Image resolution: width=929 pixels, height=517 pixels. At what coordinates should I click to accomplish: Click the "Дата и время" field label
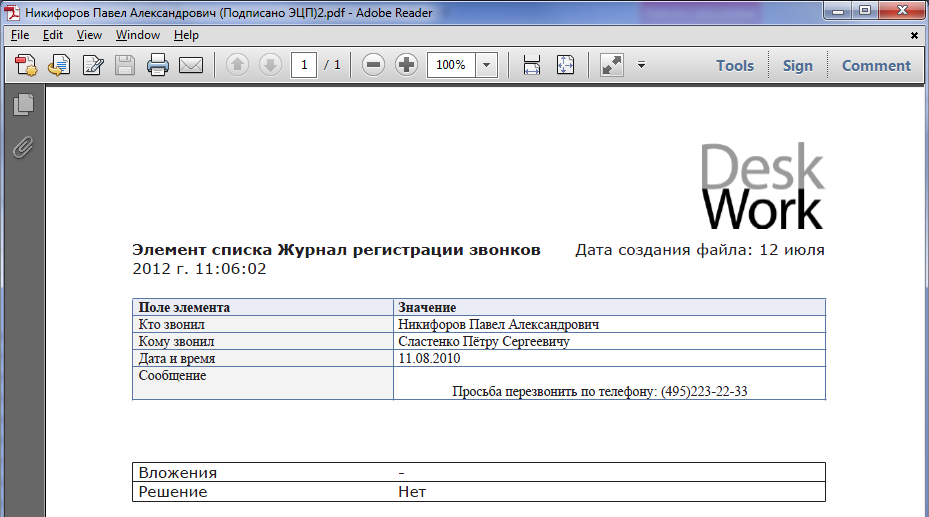177,359
